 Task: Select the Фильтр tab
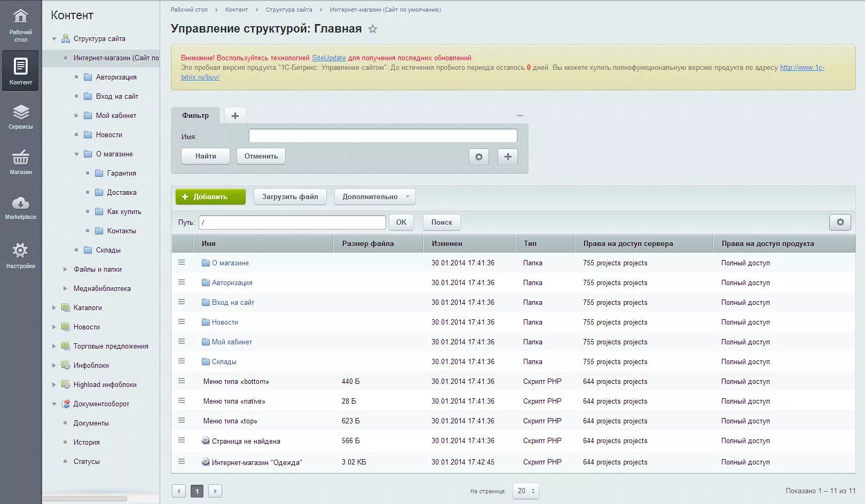195,115
